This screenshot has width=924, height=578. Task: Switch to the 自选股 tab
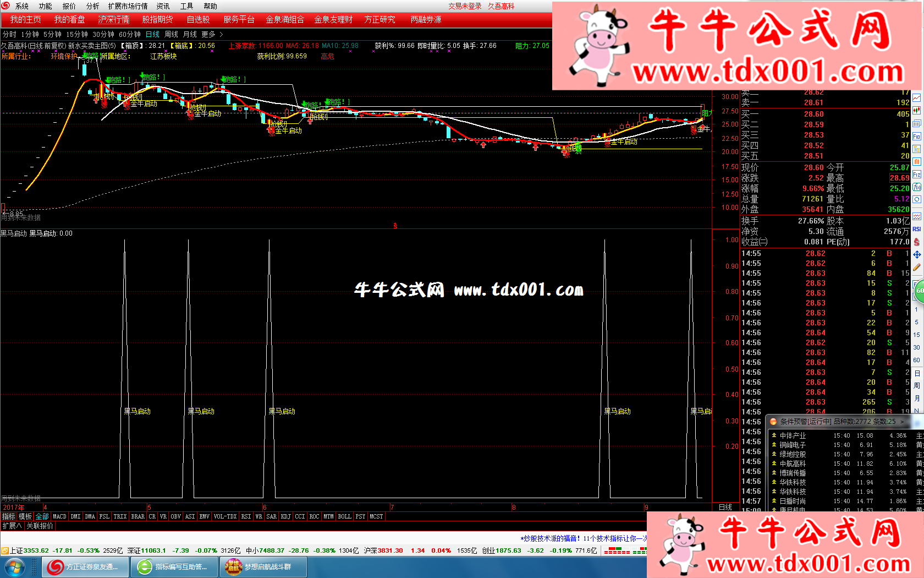coord(199,20)
